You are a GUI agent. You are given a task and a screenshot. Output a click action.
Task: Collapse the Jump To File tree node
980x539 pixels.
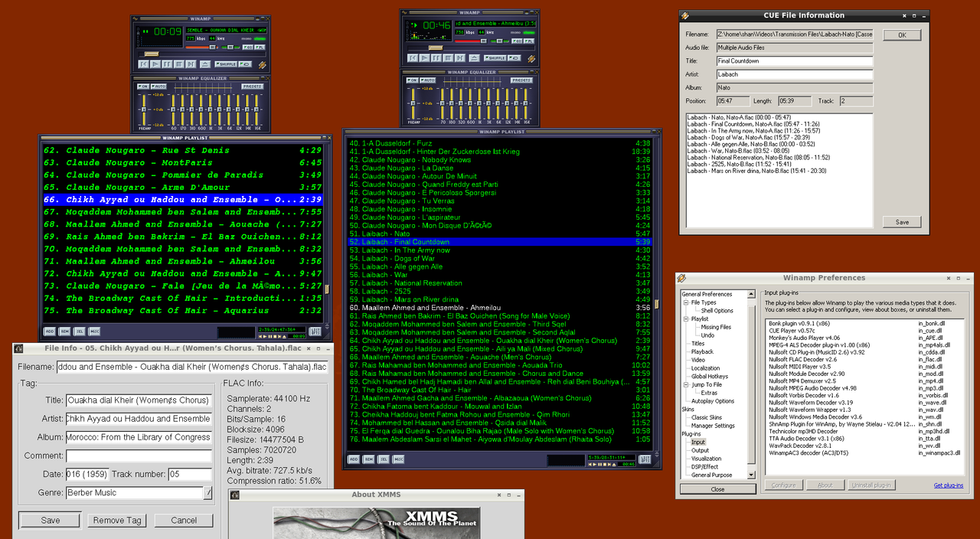point(685,384)
